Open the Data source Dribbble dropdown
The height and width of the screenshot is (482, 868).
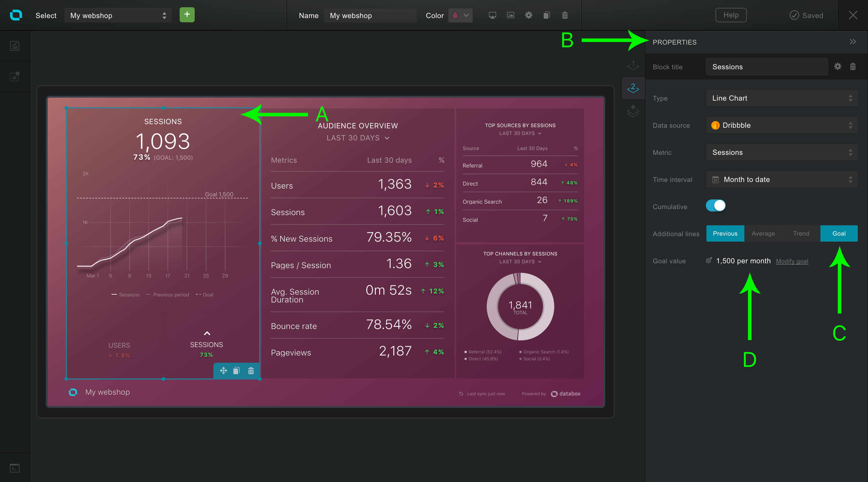(782, 125)
